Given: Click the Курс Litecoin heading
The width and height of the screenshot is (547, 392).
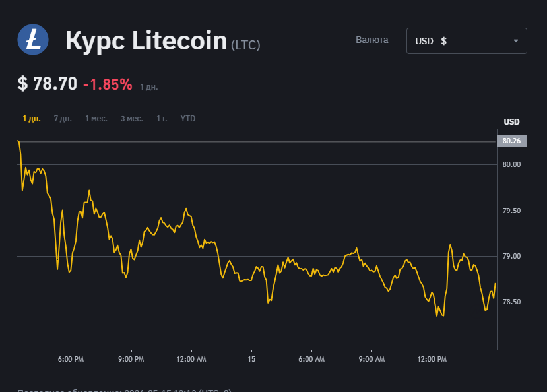Looking at the screenshot, I should pyautogui.click(x=146, y=41).
